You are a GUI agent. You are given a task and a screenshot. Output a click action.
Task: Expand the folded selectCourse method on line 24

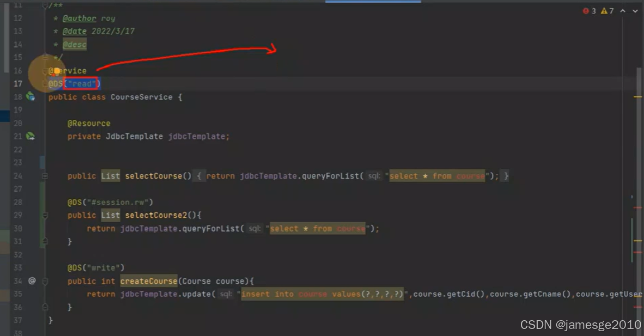tap(45, 176)
